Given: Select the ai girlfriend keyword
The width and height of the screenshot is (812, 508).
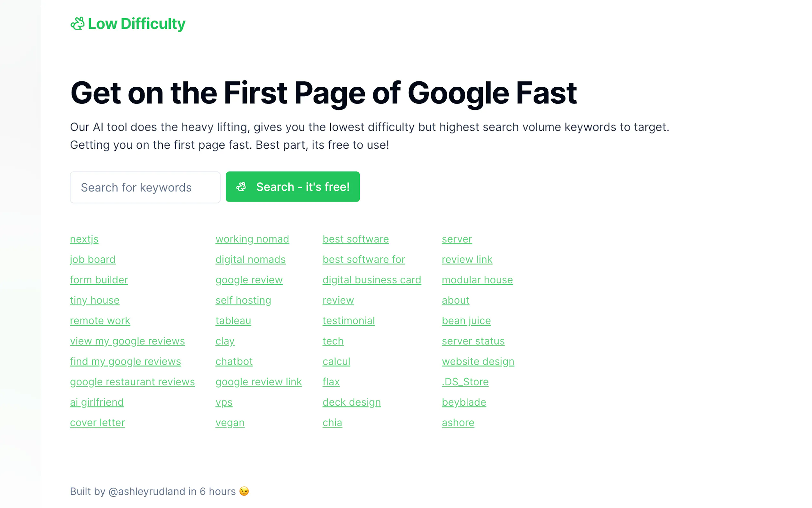Looking at the screenshot, I should point(97,402).
